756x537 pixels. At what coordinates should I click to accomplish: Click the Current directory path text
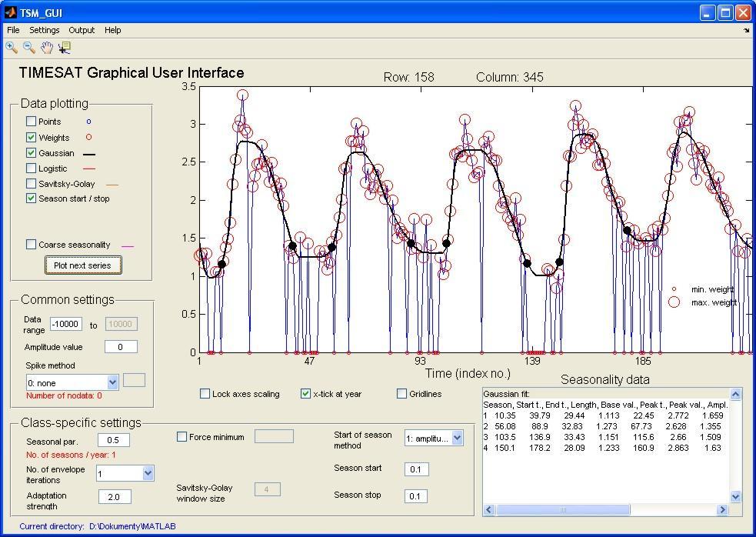click(132, 526)
